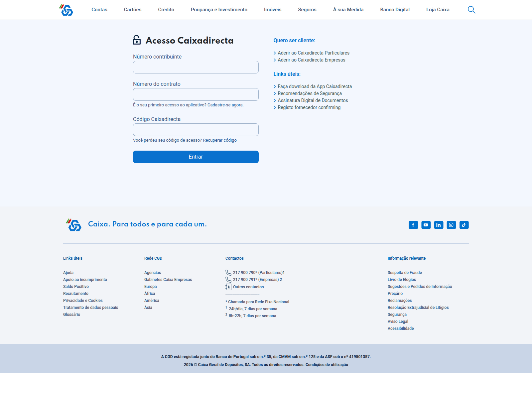Open the África link
The image size is (532, 399).
pyautogui.click(x=150, y=294)
